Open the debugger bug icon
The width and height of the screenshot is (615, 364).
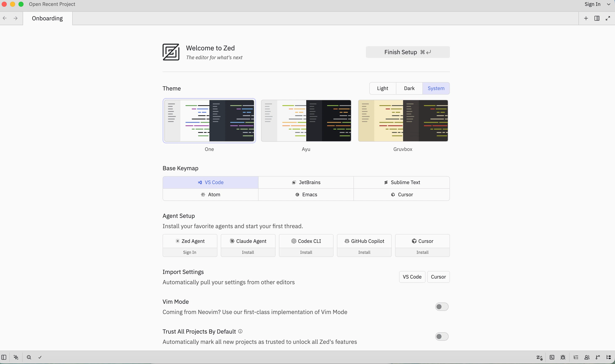click(563, 357)
